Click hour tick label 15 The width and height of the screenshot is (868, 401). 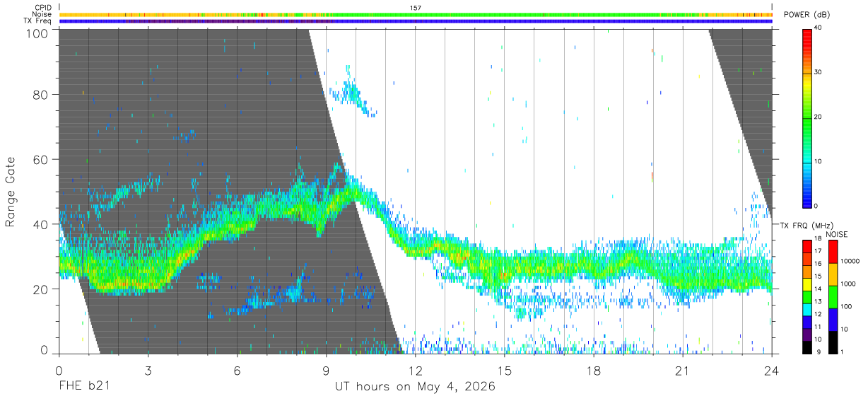pyautogui.click(x=505, y=371)
